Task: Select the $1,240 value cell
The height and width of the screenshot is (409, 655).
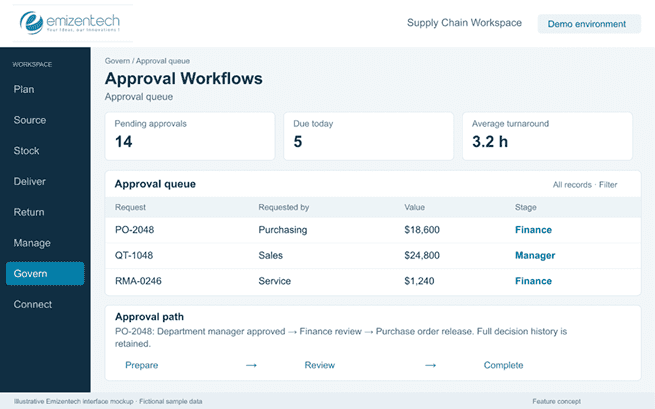Action: coord(419,281)
